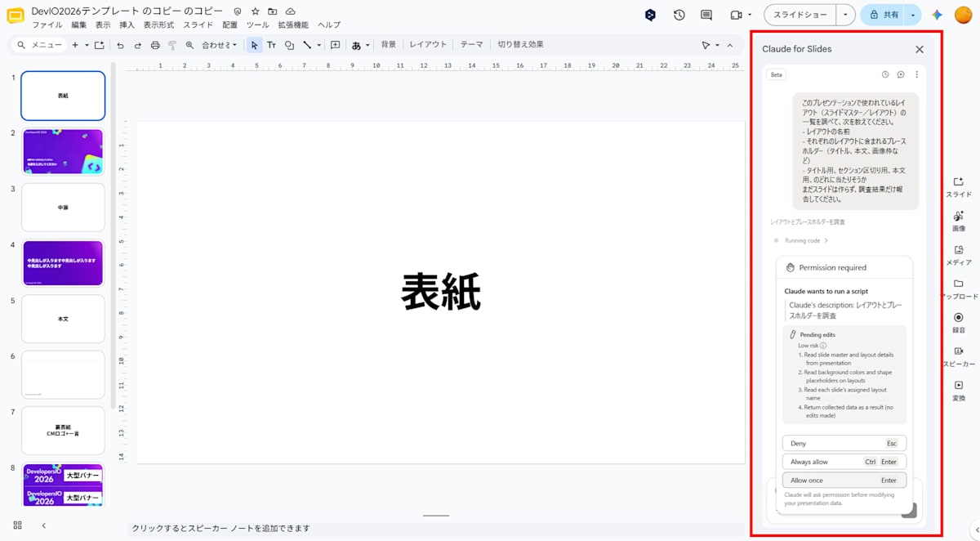
Task: Choose Always allow in the permission dialog
Action: (844, 462)
